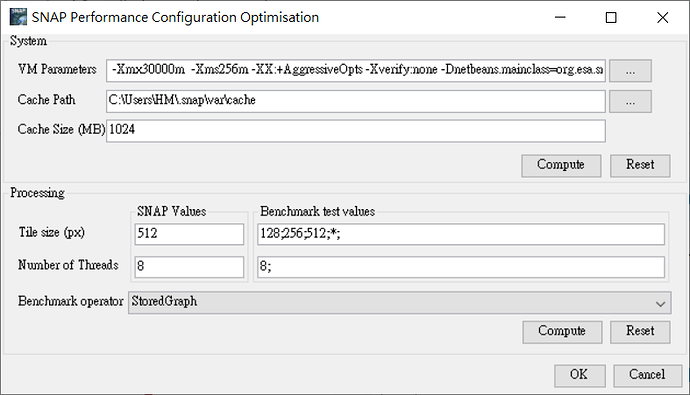The width and height of the screenshot is (690, 395).
Task: Open the Benchmark operator dropdown
Action: point(400,303)
